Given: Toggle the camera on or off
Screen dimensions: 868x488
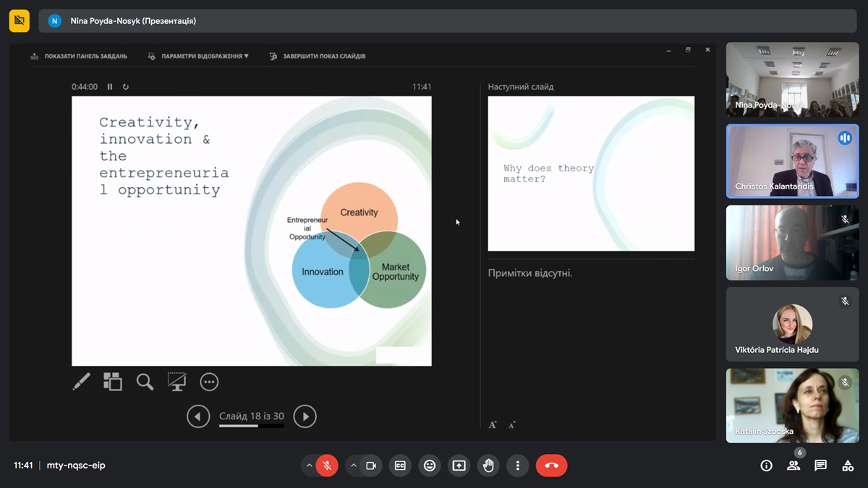Looking at the screenshot, I should [371, 466].
